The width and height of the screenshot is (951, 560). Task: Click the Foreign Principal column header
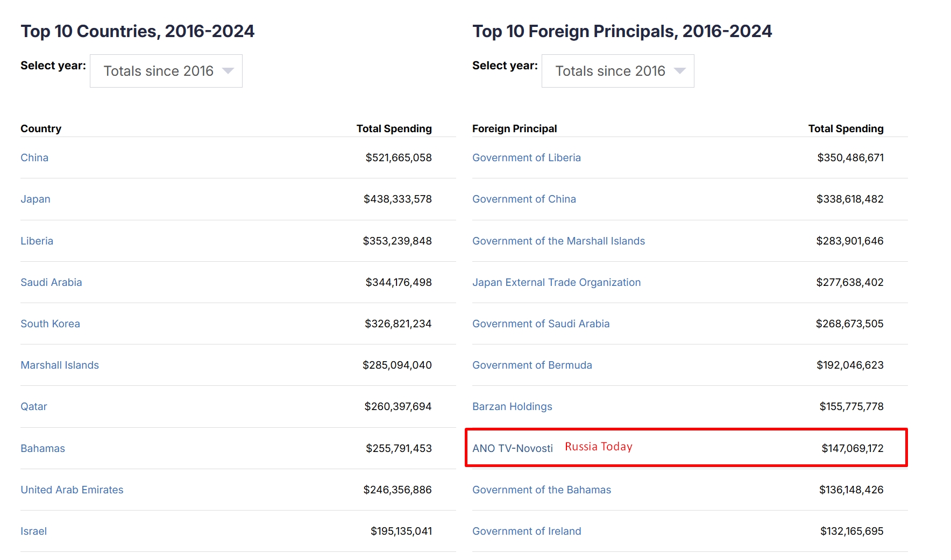[515, 128]
